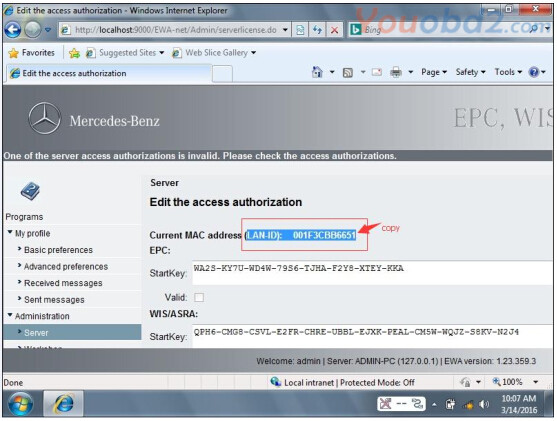Viewport: 557px width, 421px height.
Task: Click the EPC StartKey text field
Action: (x=372, y=273)
